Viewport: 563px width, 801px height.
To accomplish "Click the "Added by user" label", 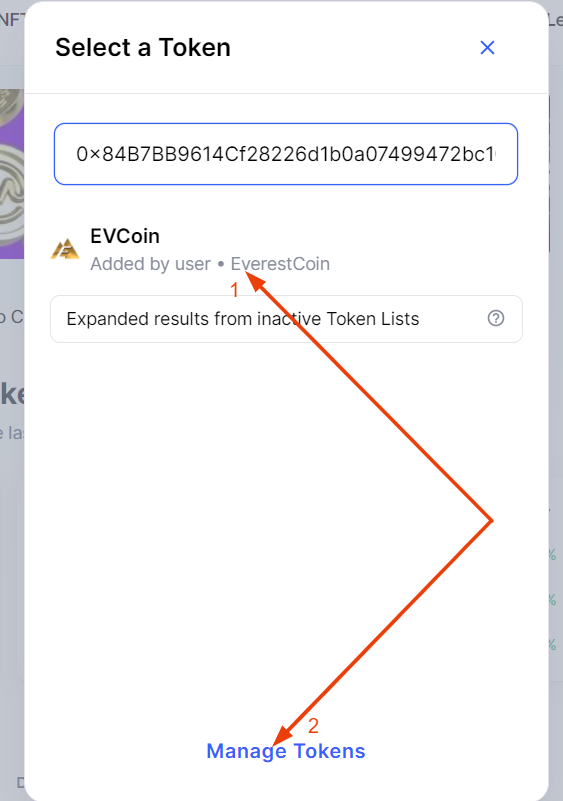I will pos(150,264).
